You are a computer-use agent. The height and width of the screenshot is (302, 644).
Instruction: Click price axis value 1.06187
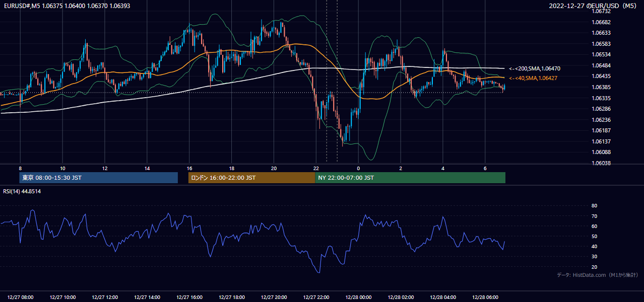click(x=601, y=130)
